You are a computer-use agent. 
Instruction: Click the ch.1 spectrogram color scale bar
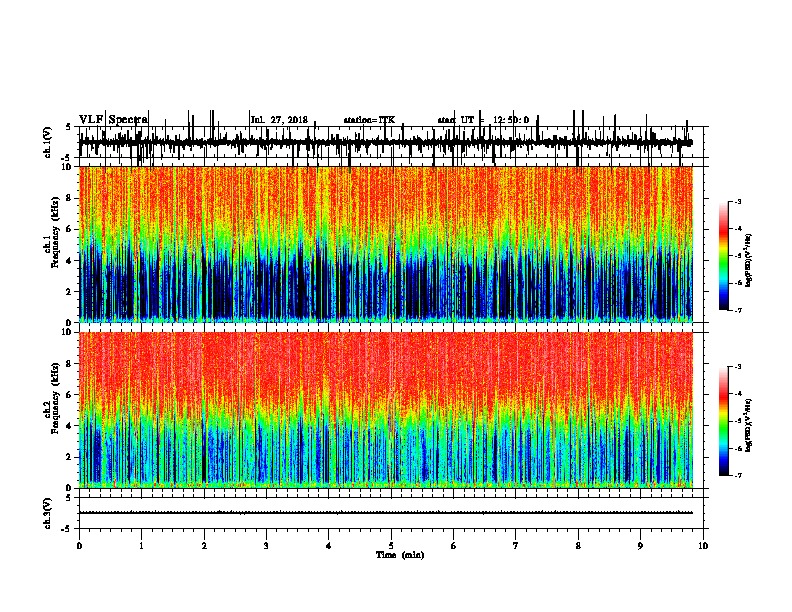[724, 256]
